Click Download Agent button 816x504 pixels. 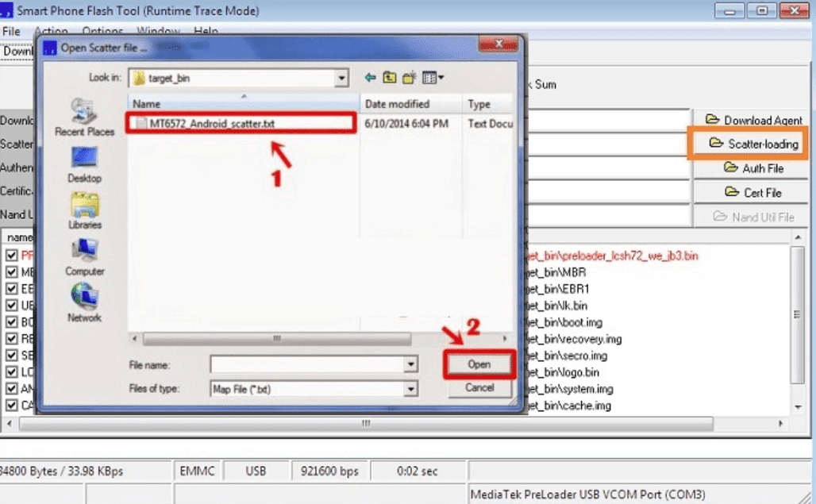[x=752, y=120]
